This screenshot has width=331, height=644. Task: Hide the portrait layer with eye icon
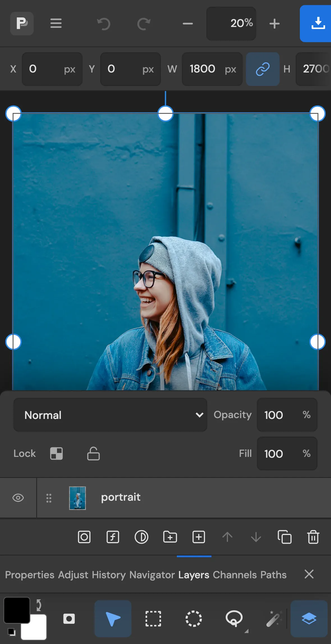18,498
